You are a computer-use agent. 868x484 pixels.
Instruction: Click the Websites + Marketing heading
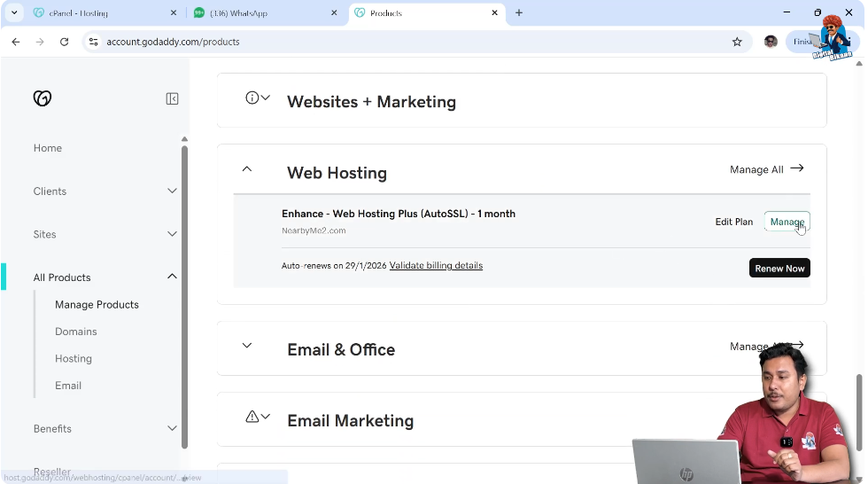371,102
